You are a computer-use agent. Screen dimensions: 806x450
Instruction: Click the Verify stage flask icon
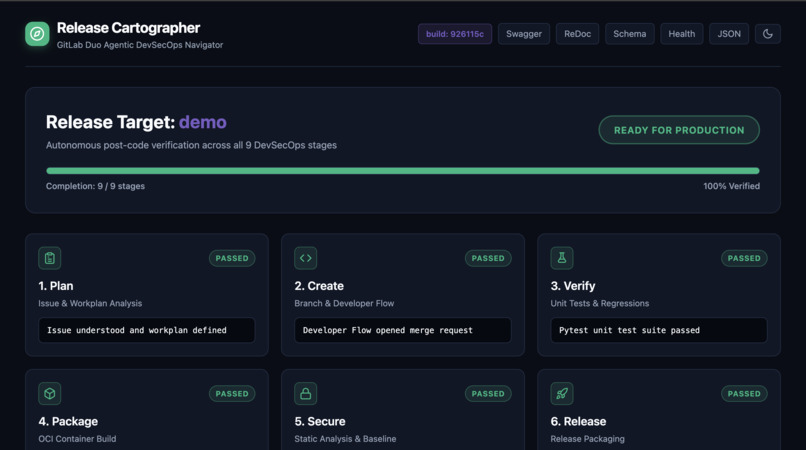pos(562,258)
